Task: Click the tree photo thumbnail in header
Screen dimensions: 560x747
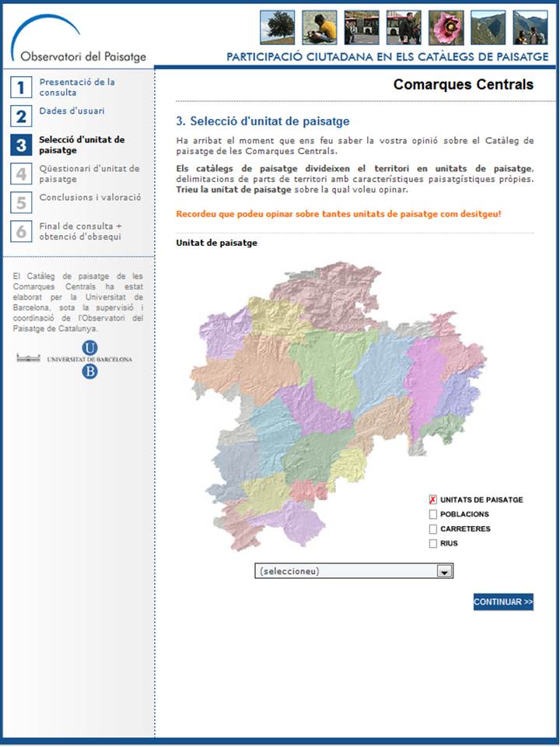Action: [x=277, y=28]
